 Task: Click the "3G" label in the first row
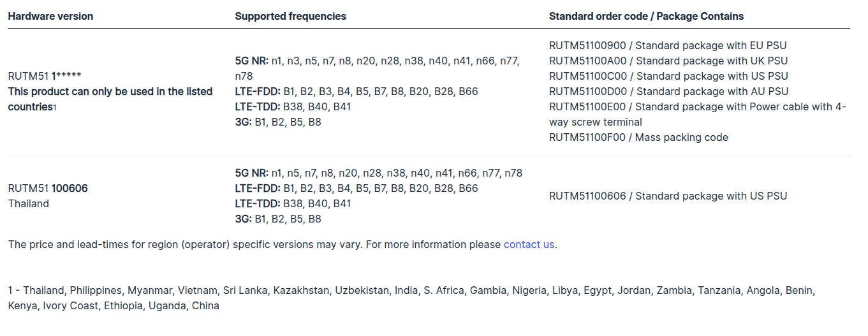pos(243,122)
